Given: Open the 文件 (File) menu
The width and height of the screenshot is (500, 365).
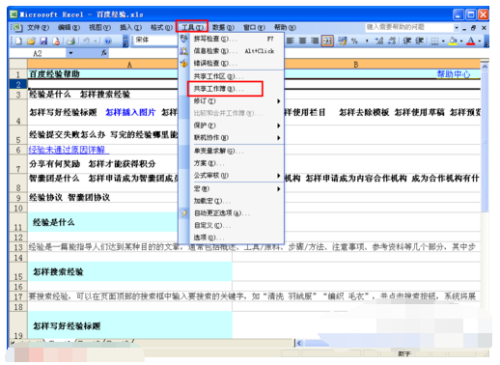Looking at the screenshot, I should [38, 27].
